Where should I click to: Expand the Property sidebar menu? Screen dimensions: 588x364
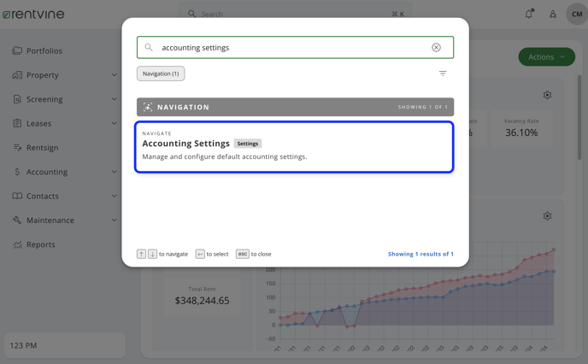114,75
